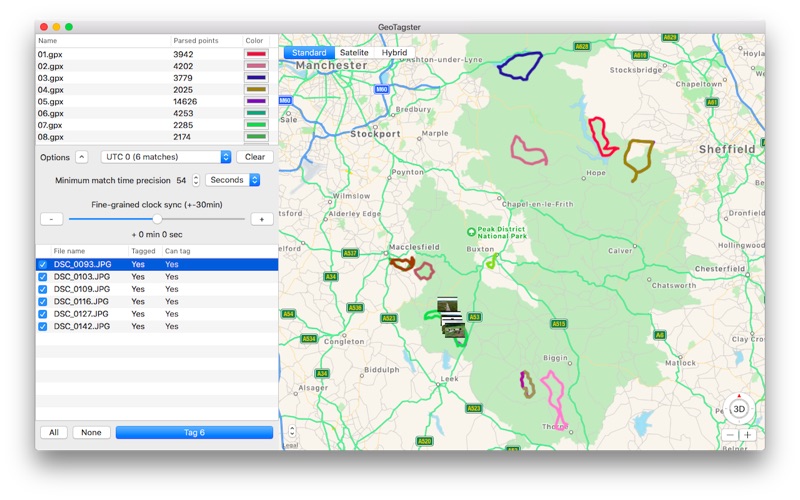Uncheck the DSC_0093.JPG checkbox
Image resolution: width=800 pixels, height=500 pixels.
43,264
